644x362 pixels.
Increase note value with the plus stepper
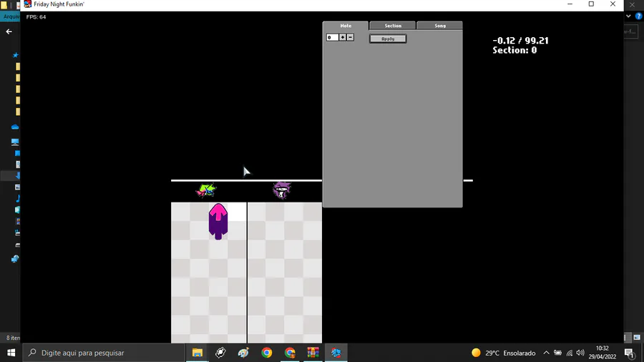click(343, 37)
